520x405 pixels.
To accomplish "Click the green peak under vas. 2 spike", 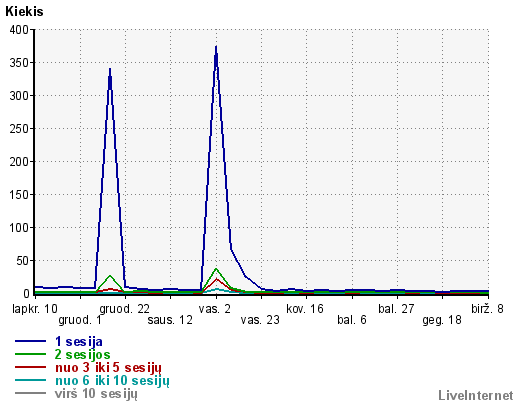I will pos(216,269).
